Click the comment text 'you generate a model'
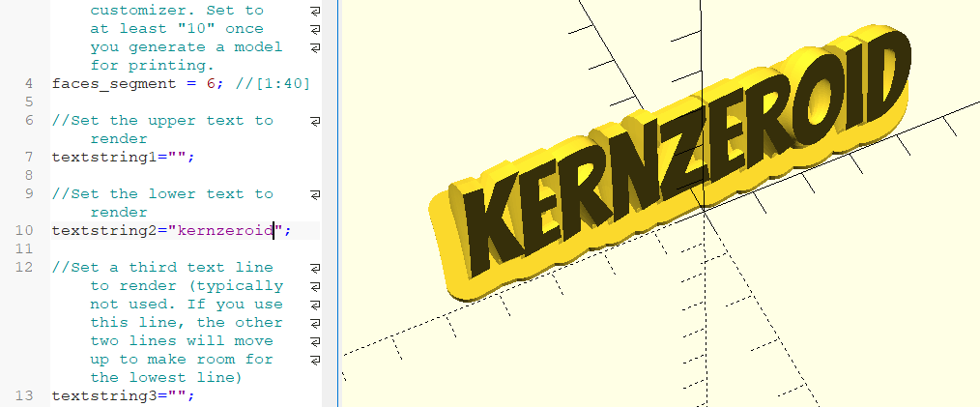This screenshot has width=980, height=407. coord(187,47)
